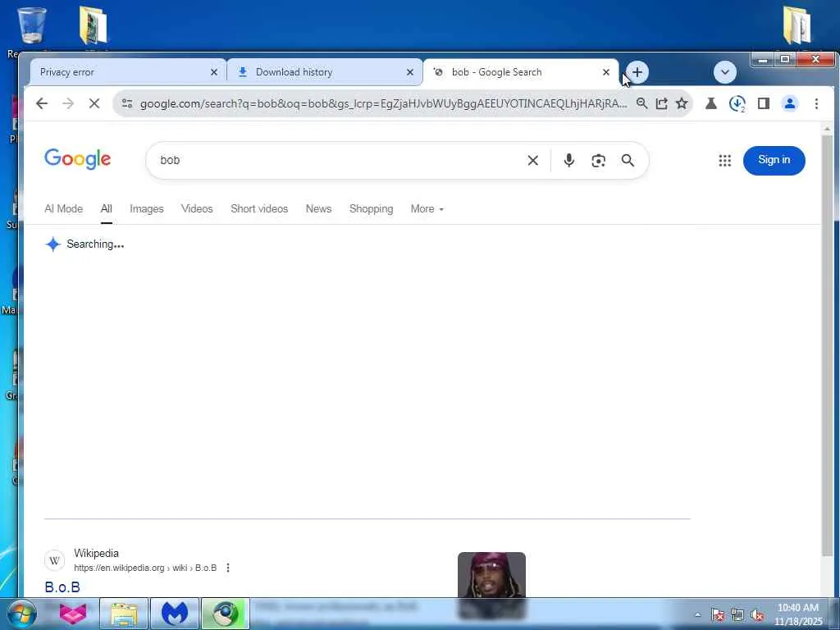Stop loading the page
This screenshot has height=630, width=840.
click(x=94, y=103)
